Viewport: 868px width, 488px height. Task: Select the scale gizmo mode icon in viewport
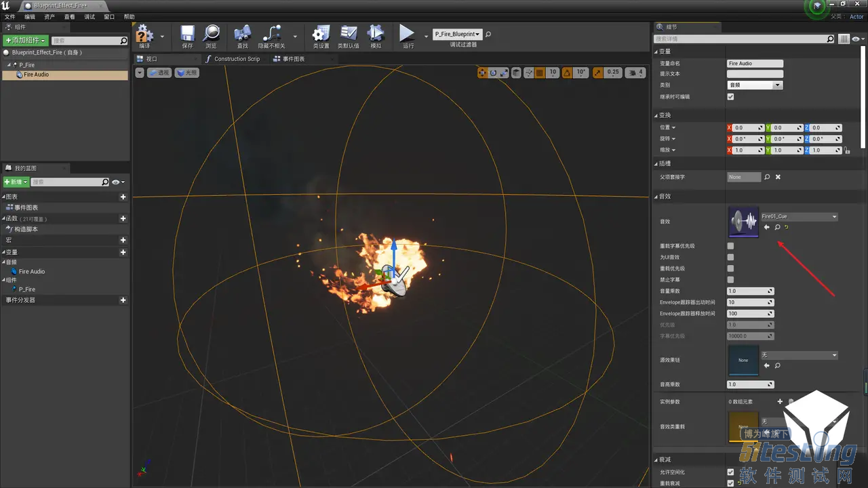505,73
